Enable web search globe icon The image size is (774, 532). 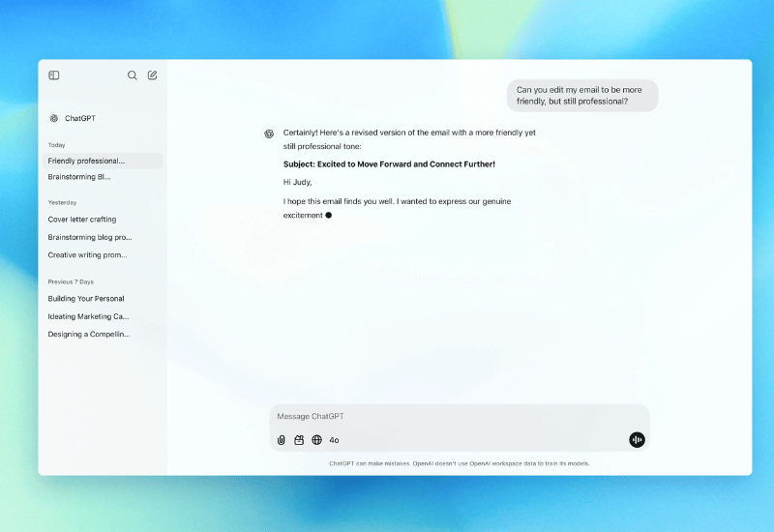click(x=317, y=440)
